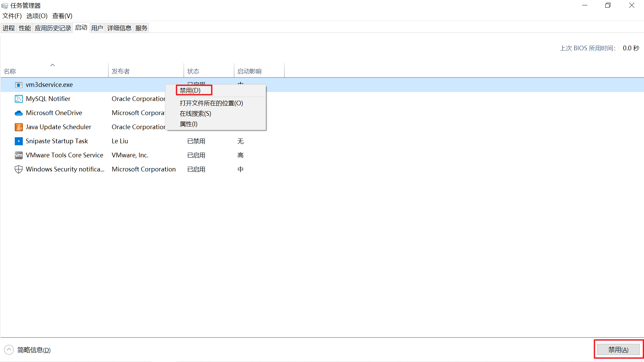Screen dimensions: 644x362
Task: Select the vm3dservice.exe row name
Action: pyautogui.click(x=49, y=85)
